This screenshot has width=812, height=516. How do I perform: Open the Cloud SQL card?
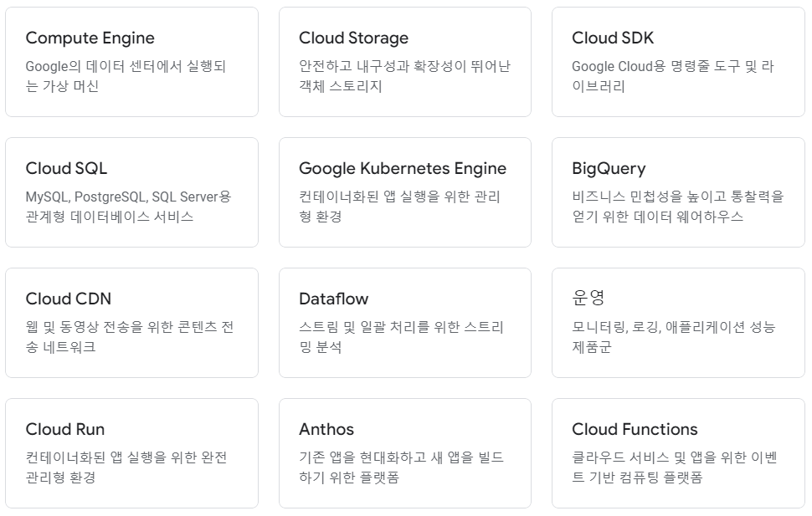(x=131, y=192)
